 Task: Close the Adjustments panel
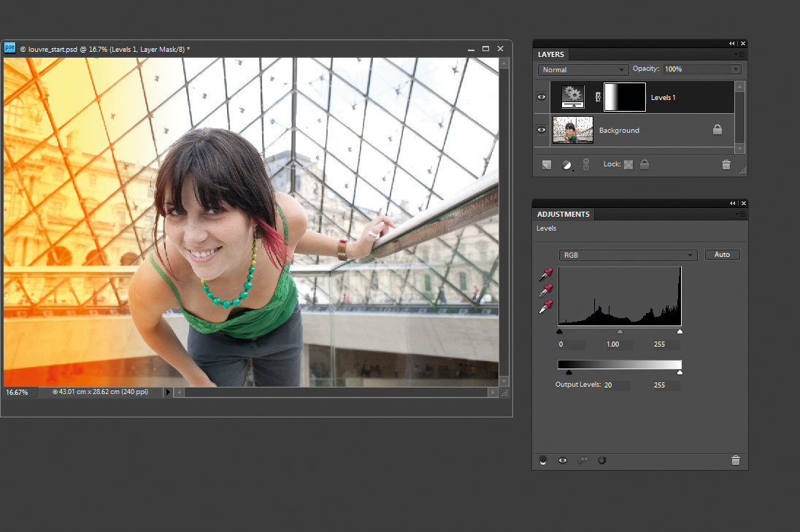(x=743, y=203)
